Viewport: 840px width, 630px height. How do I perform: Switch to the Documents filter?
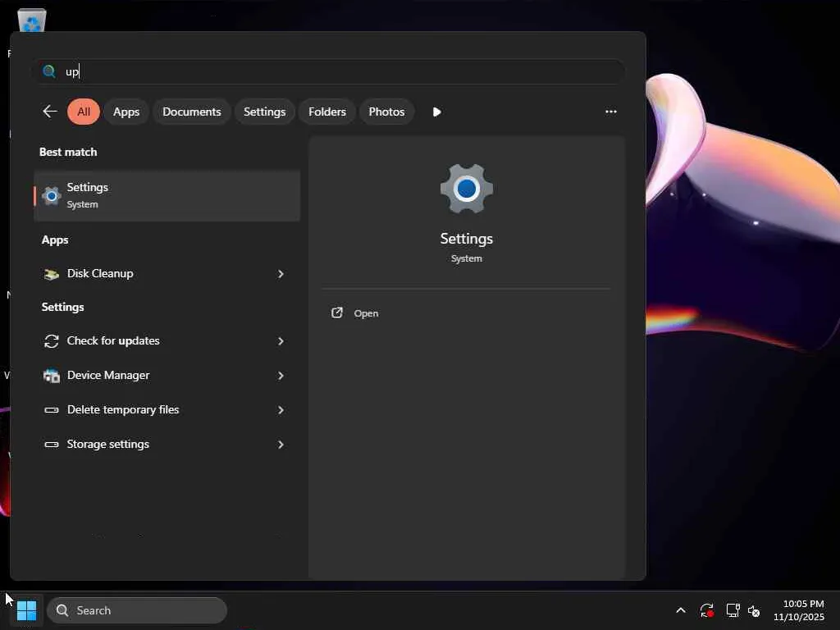(192, 112)
